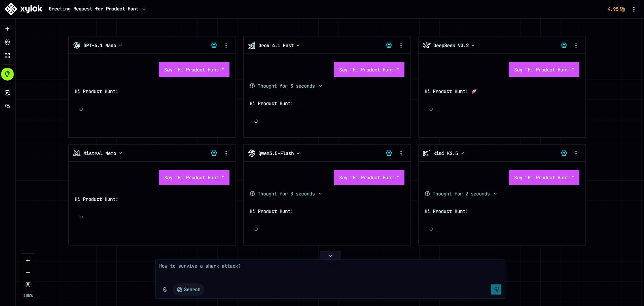
Task: Copy the DeepSeek V3.2 response
Action: [x=431, y=109]
